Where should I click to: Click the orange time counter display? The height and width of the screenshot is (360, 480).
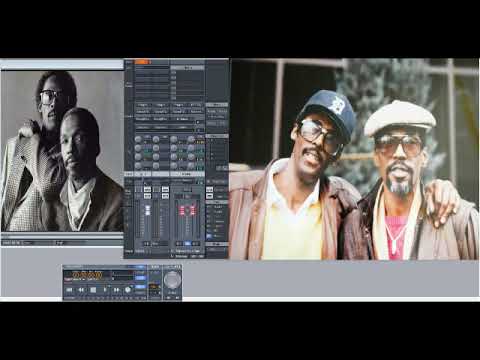[88, 275]
